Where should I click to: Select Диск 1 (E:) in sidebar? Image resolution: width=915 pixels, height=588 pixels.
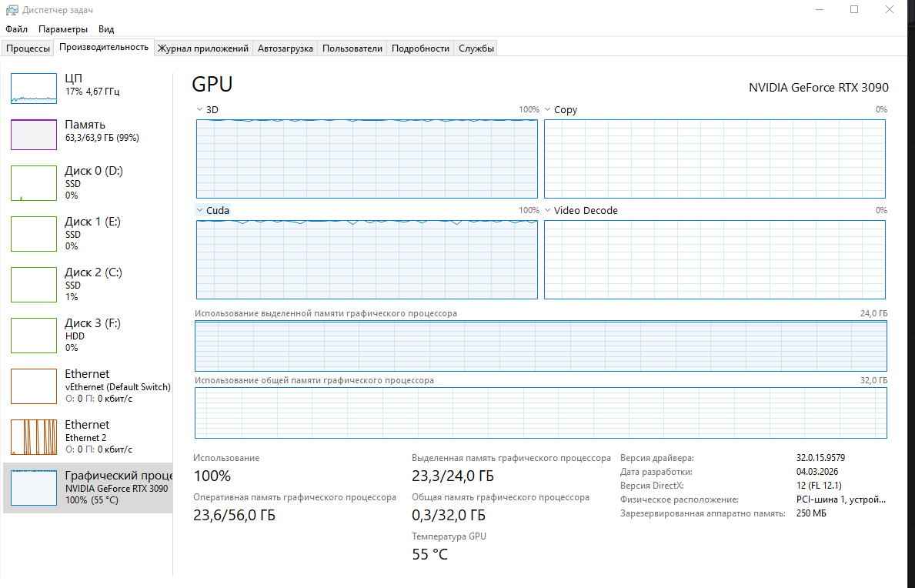[88, 233]
